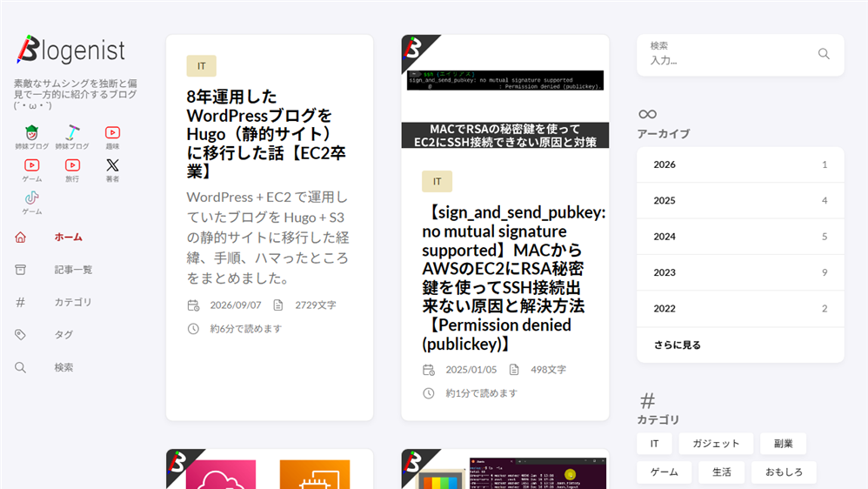Click 約6分で読めます reading time
Screen dimensions: 868x489
[x=246, y=329]
